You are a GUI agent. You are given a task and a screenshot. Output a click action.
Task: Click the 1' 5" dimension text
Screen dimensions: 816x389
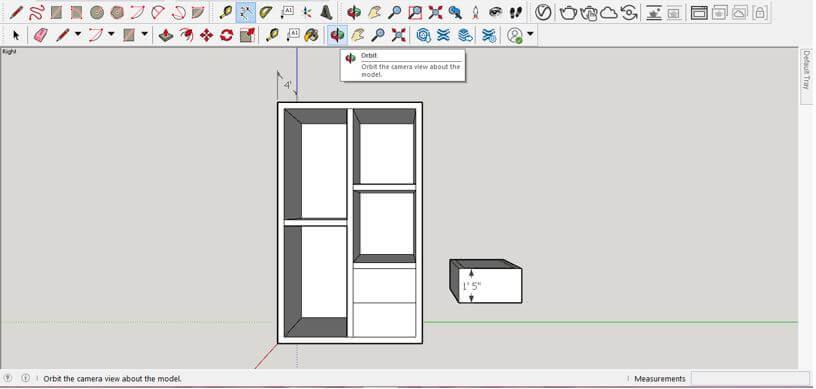(471, 286)
